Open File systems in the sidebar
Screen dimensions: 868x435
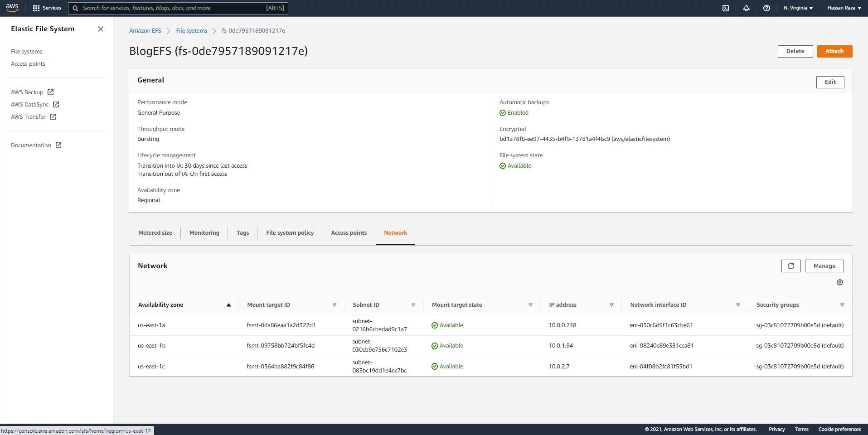pyautogui.click(x=26, y=52)
